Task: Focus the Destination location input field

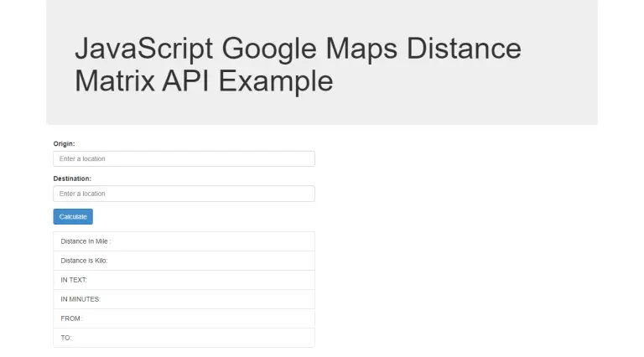Action: coord(184,194)
